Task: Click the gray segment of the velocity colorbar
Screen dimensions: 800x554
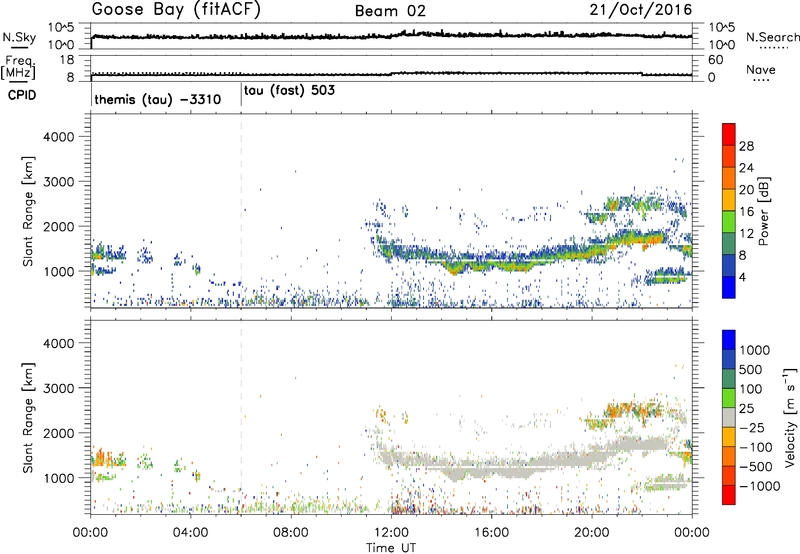Action: coord(729,417)
